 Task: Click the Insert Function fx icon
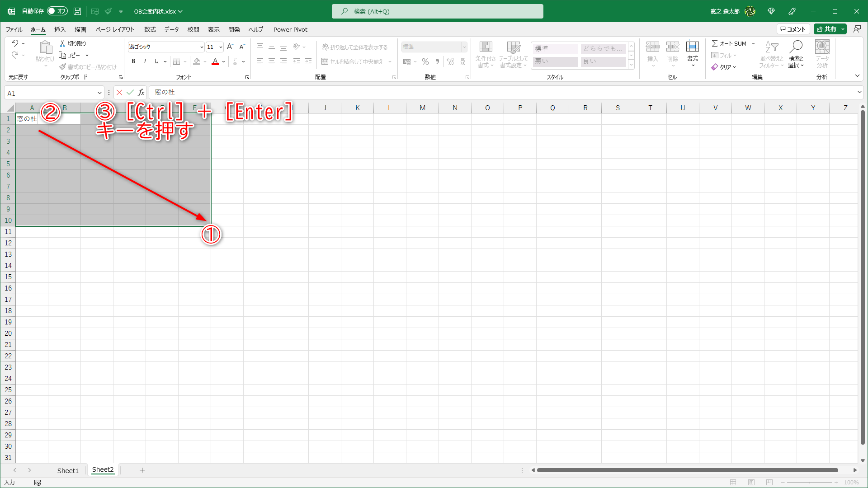pyautogui.click(x=141, y=93)
